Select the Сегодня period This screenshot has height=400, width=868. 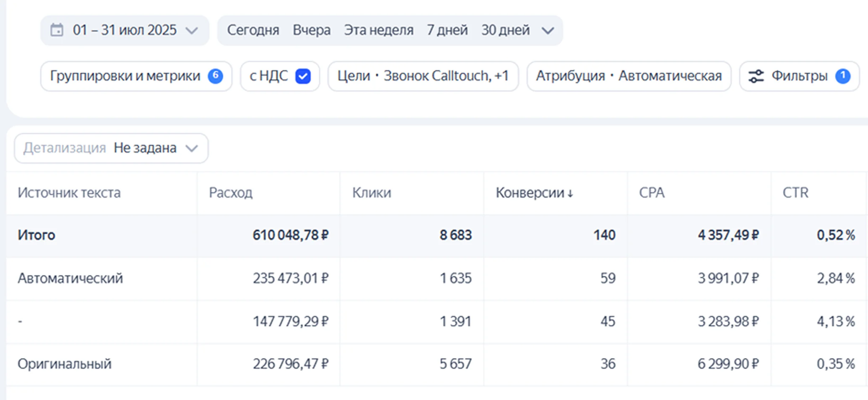pos(253,30)
